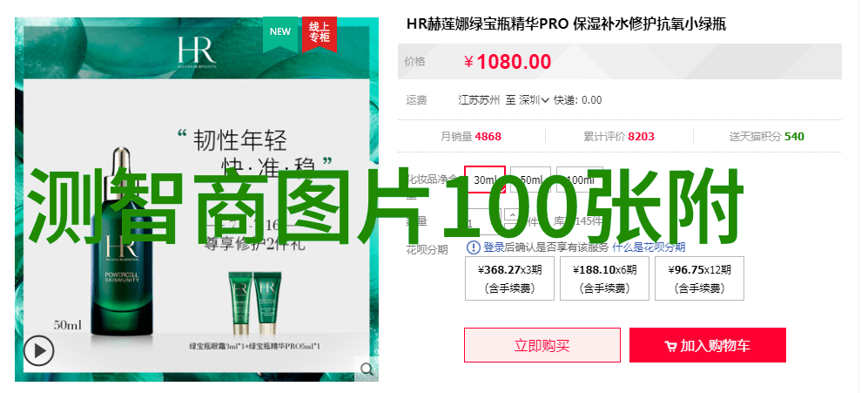
Task: Open the 深圳 destination dropdown
Action: point(534,100)
